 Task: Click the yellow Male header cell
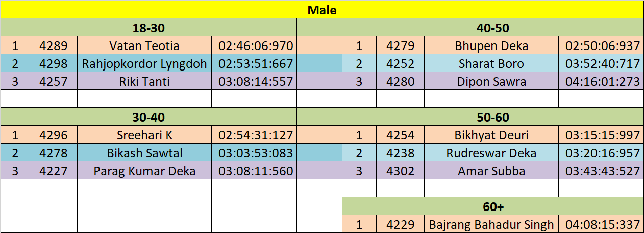point(321,10)
